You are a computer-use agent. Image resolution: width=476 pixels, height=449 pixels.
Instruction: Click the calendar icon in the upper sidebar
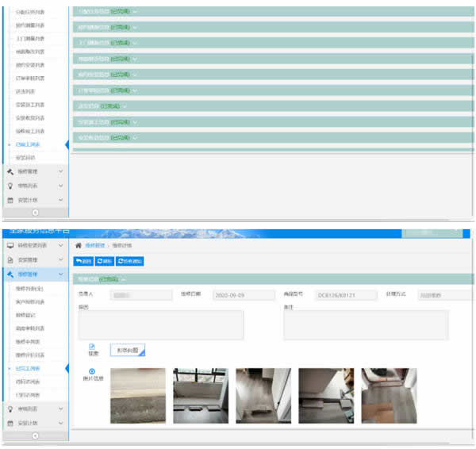point(10,200)
